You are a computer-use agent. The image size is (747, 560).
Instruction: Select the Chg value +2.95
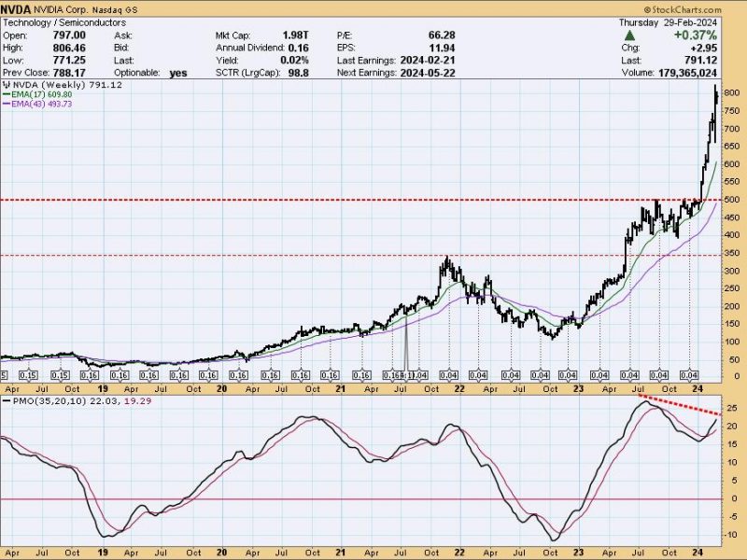(x=704, y=48)
